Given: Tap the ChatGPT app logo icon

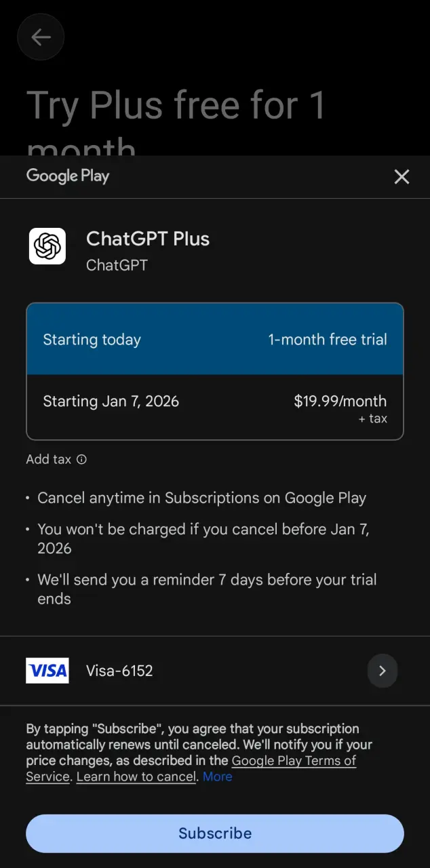Looking at the screenshot, I should tap(47, 245).
